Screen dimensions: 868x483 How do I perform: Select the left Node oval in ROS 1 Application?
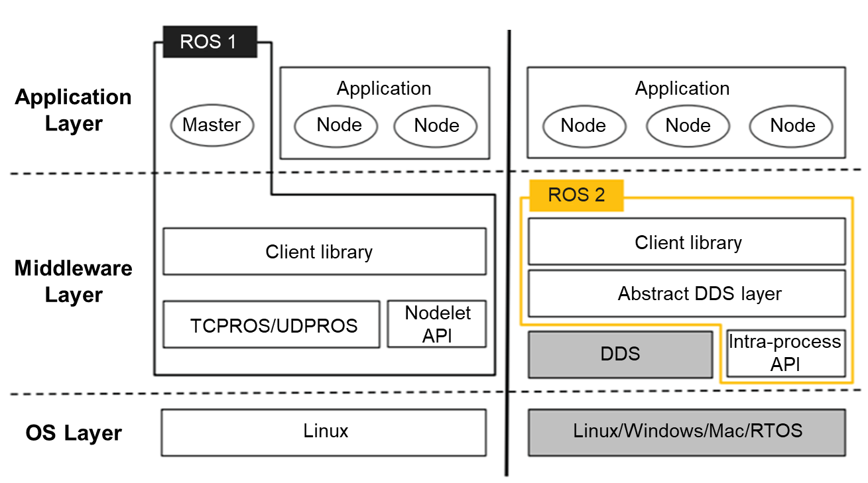coord(339,125)
